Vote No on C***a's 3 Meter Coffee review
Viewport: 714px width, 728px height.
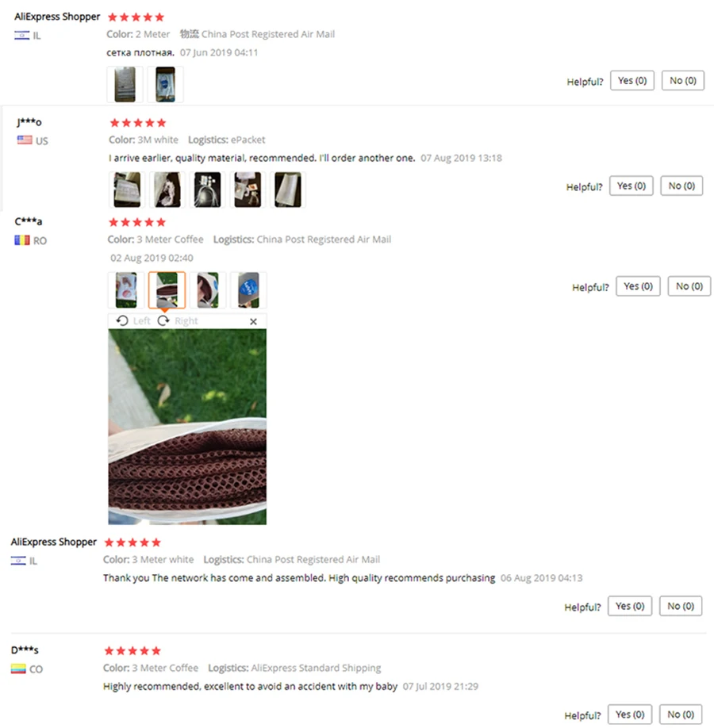click(689, 286)
